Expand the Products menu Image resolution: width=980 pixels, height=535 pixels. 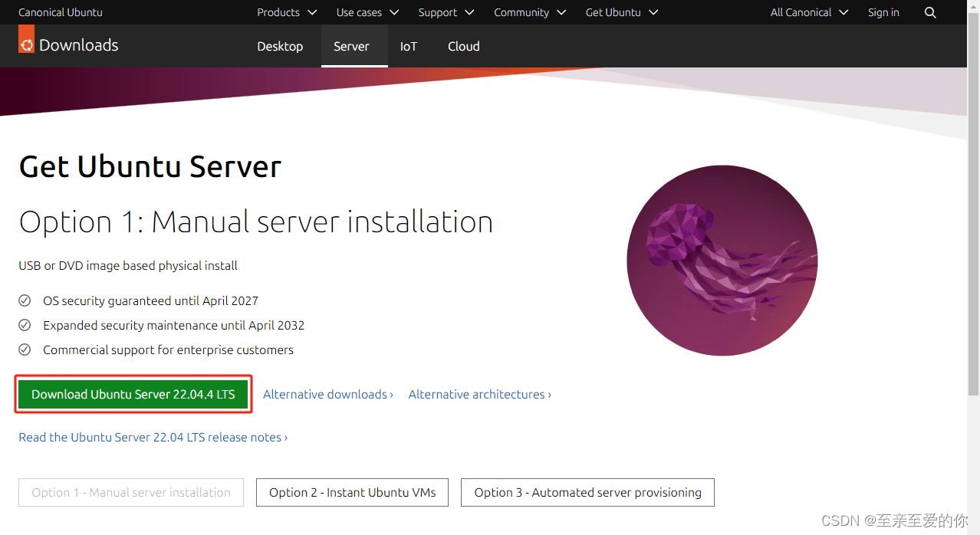pos(287,12)
